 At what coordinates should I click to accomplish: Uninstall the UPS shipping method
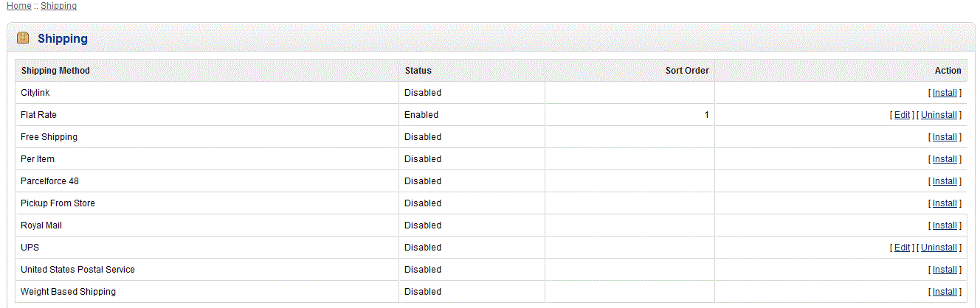click(x=939, y=248)
